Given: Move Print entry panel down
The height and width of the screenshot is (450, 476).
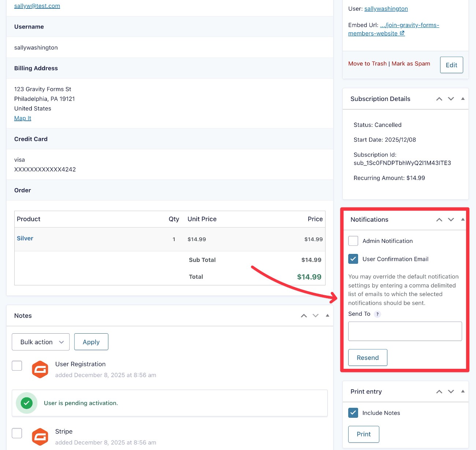Looking at the screenshot, I should coord(451,391).
